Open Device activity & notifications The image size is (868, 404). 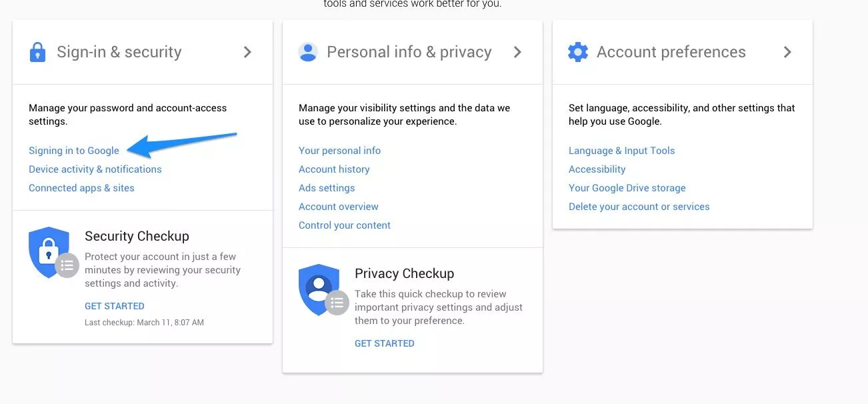coord(95,169)
